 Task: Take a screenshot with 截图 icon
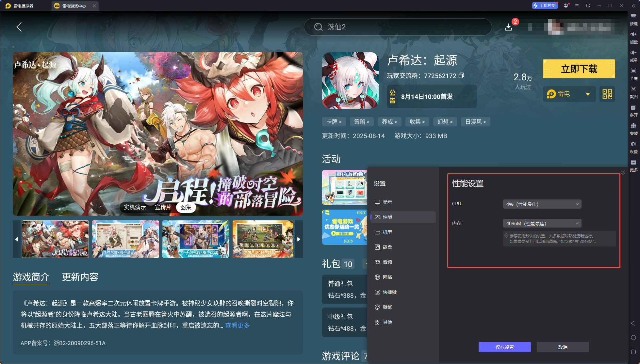633,92
